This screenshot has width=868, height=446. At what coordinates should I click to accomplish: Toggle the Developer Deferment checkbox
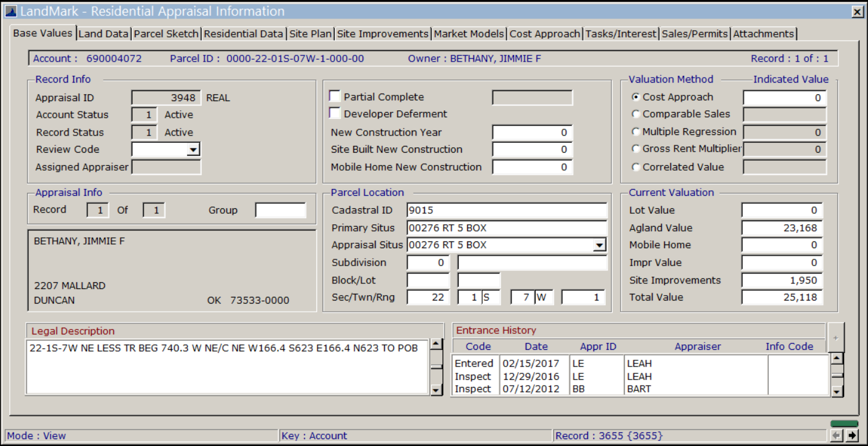335,113
